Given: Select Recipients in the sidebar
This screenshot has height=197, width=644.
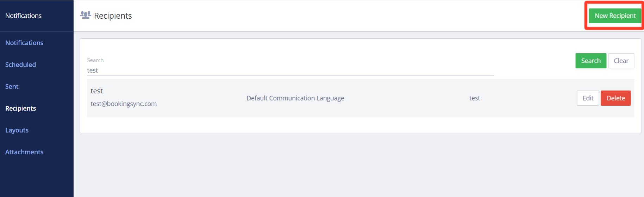Looking at the screenshot, I should point(20,108).
